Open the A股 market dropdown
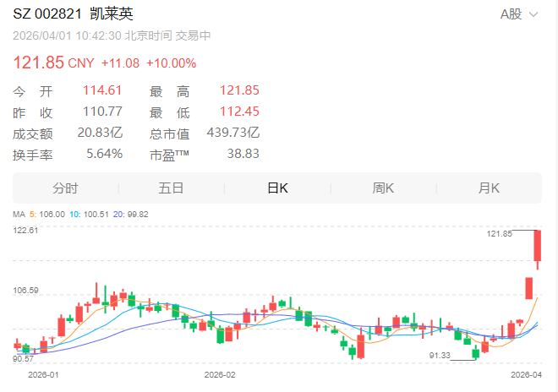 (511, 14)
